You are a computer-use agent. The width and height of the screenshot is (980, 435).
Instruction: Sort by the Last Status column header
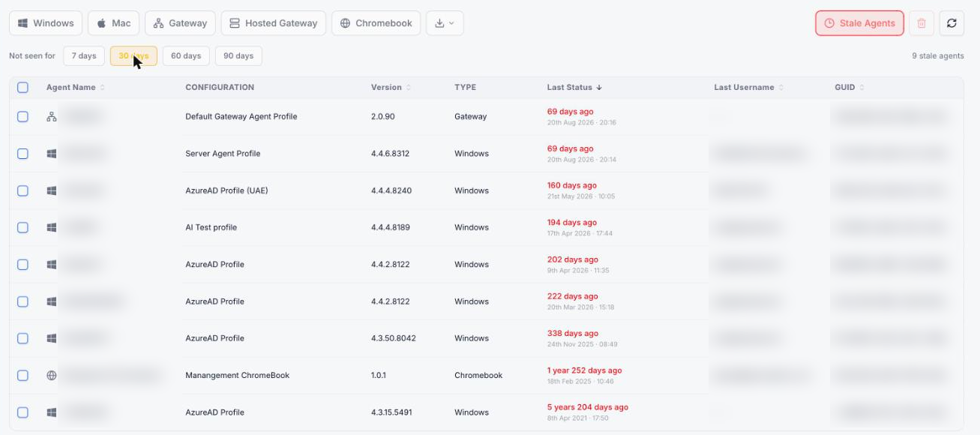pos(574,88)
